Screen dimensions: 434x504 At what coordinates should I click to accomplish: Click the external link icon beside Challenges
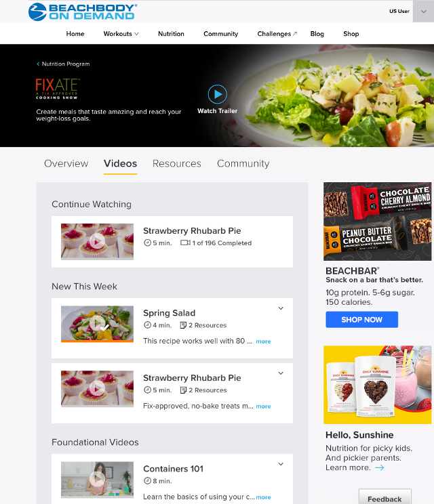(295, 33)
